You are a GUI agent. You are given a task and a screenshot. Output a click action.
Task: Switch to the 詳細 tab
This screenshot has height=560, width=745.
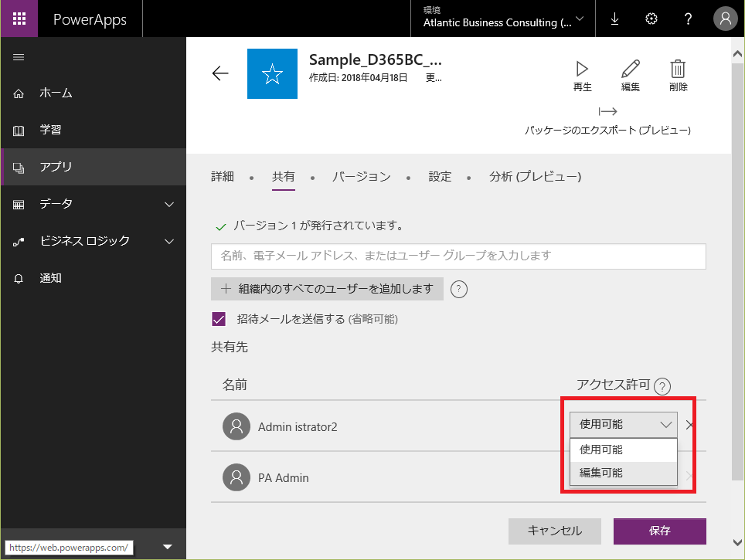223,177
